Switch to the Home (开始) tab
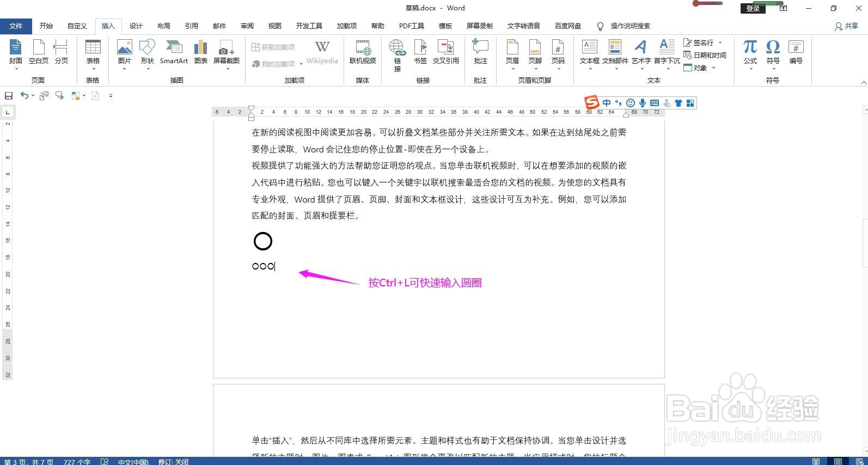The width and height of the screenshot is (868, 465). (x=46, y=26)
